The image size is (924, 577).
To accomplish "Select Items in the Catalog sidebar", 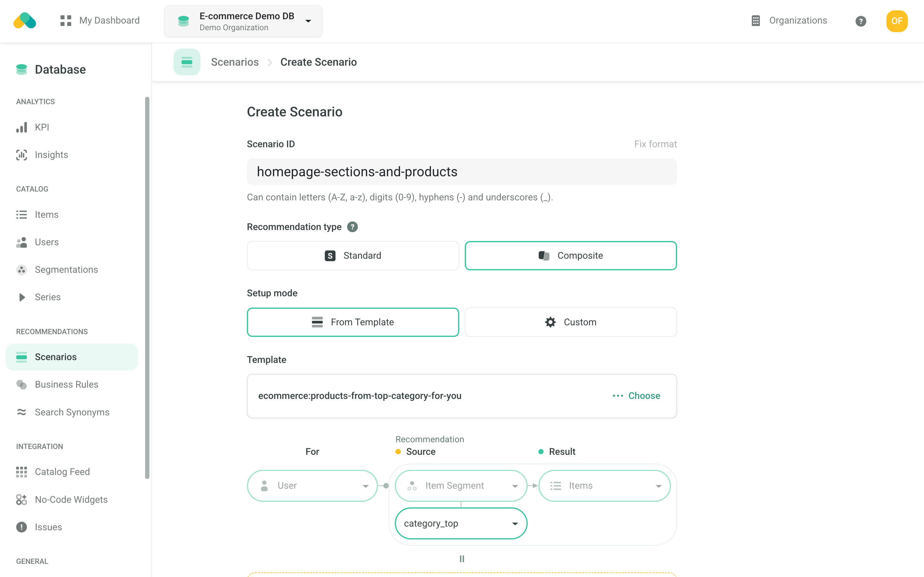I will [46, 214].
